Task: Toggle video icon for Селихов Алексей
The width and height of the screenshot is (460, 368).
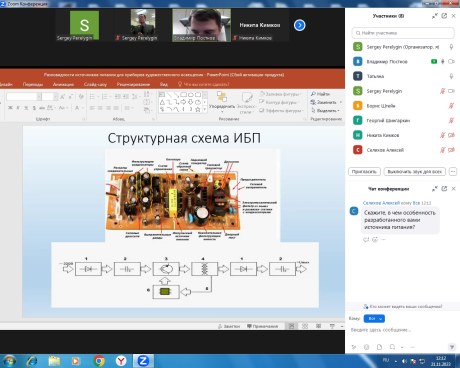Action: click(x=452, y=150)
